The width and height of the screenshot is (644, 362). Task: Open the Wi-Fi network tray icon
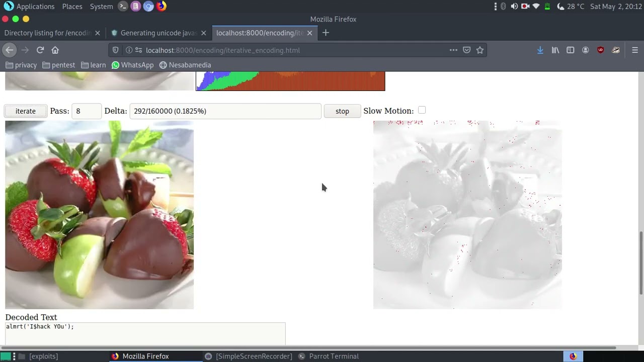tap(536, 7)
